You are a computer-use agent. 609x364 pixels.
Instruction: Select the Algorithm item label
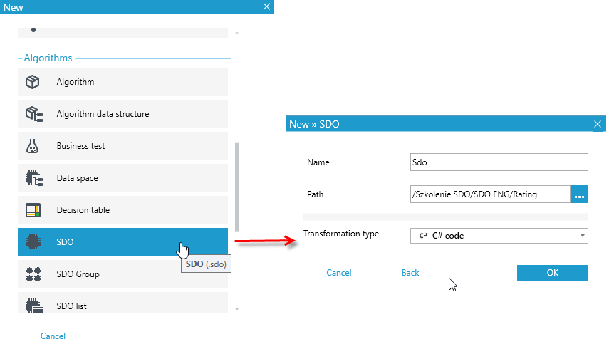point(76,82)
